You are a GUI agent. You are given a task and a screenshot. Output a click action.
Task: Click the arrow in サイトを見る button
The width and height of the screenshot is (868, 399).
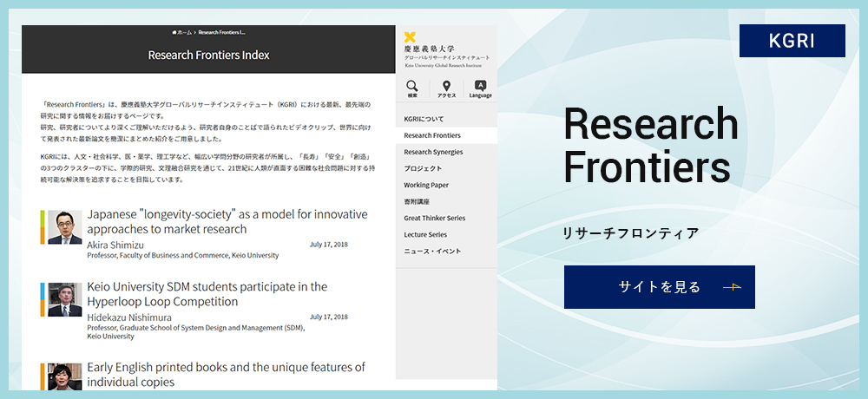tap(732, 286)
